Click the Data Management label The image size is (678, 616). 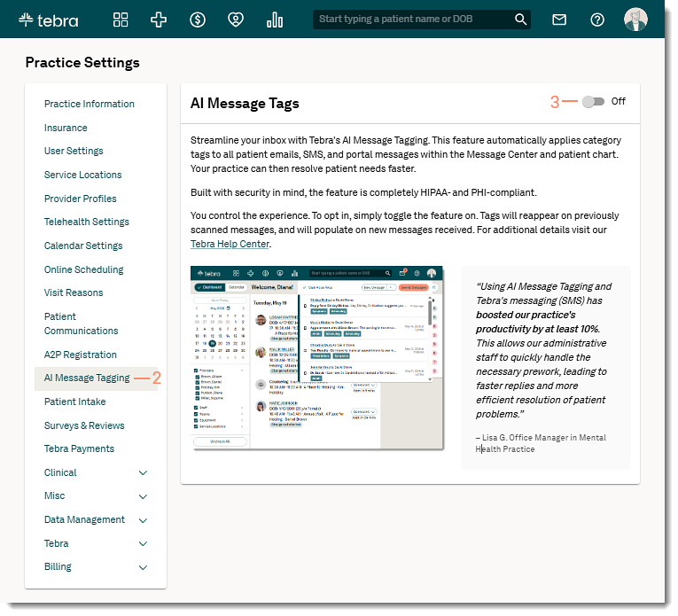[85, 520]
